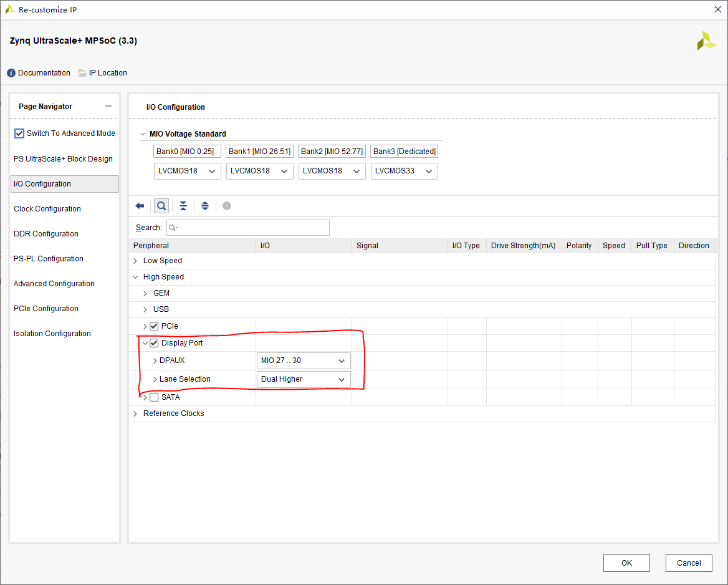
Task: Expand the USB tree node
Action: tap(145, 309)
